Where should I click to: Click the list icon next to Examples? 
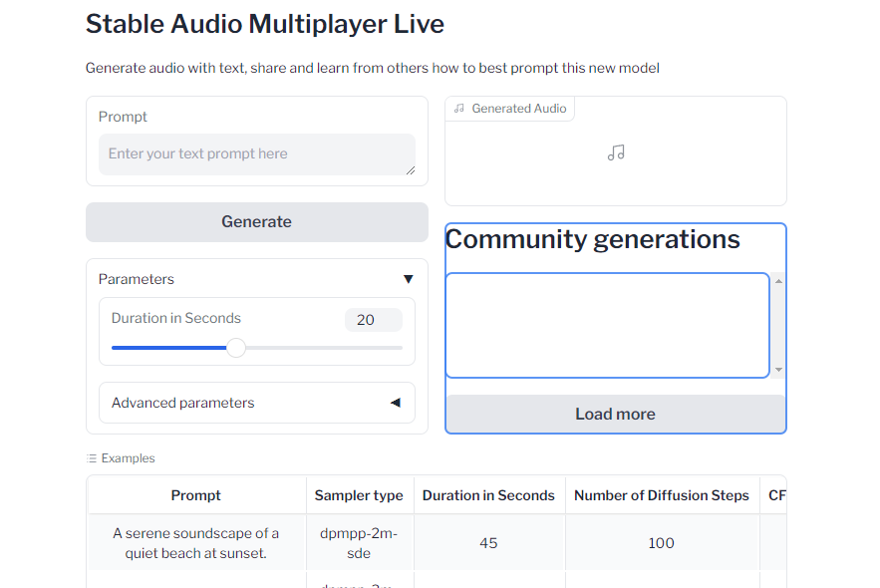(92, 458)
